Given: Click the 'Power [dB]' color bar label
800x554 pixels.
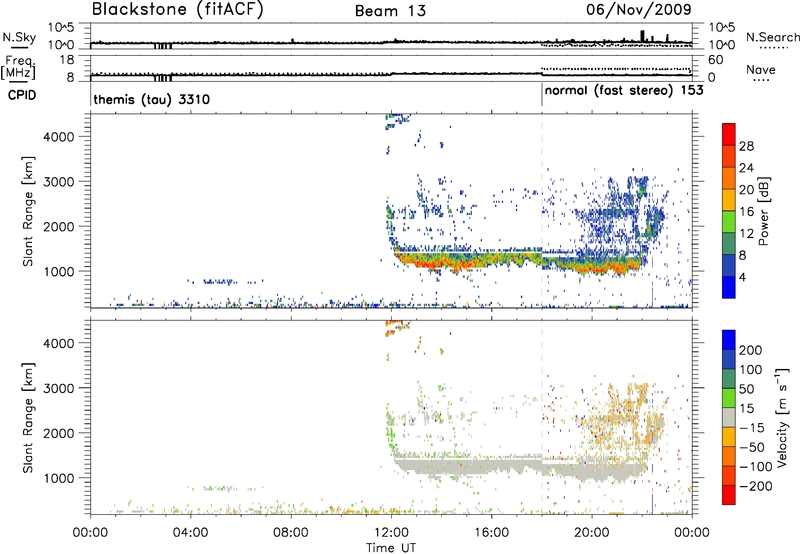Looking at the screenshot, I should tap(763, 211).
